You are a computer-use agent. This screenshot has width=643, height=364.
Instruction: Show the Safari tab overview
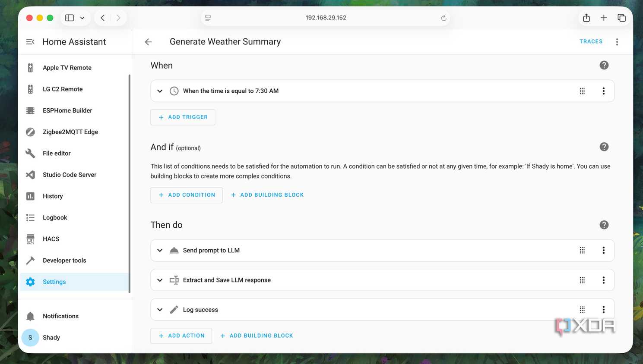pos(621,18)
